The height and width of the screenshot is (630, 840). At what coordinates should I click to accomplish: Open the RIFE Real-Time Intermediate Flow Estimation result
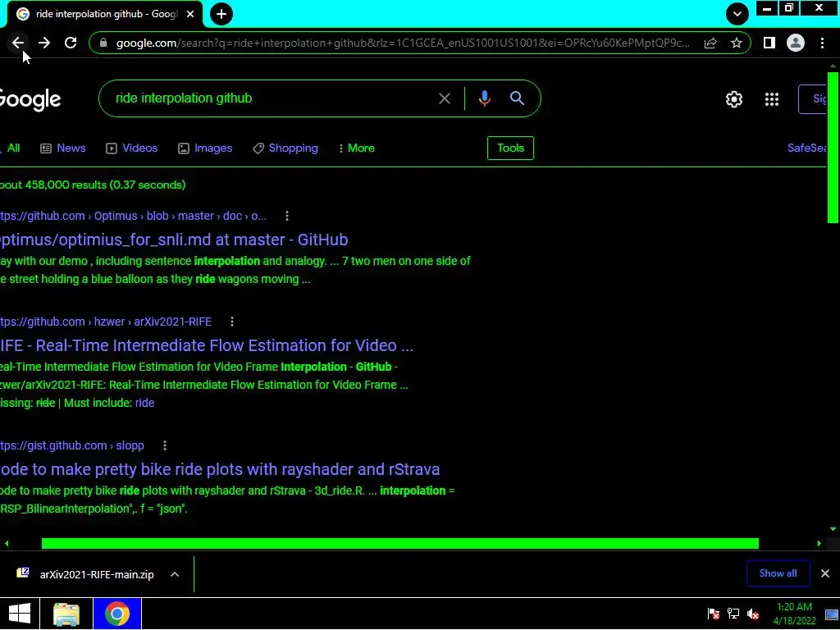(x=206, y=345)
